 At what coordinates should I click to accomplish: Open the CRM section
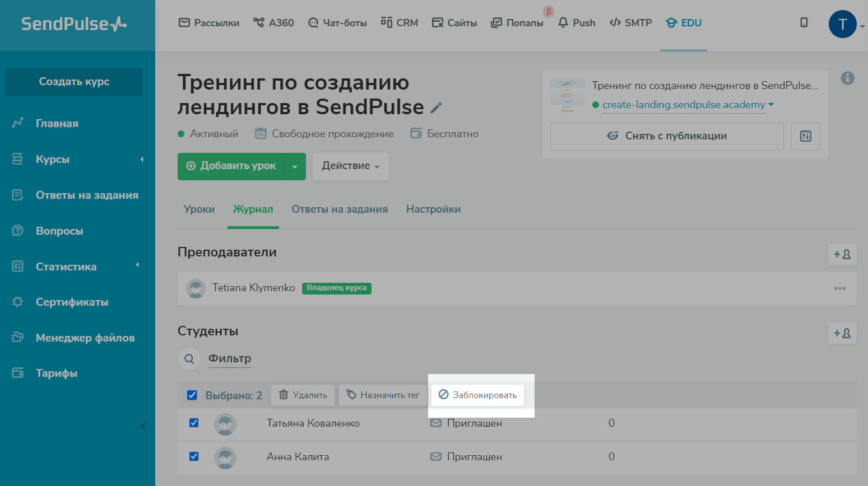[400, 23]
